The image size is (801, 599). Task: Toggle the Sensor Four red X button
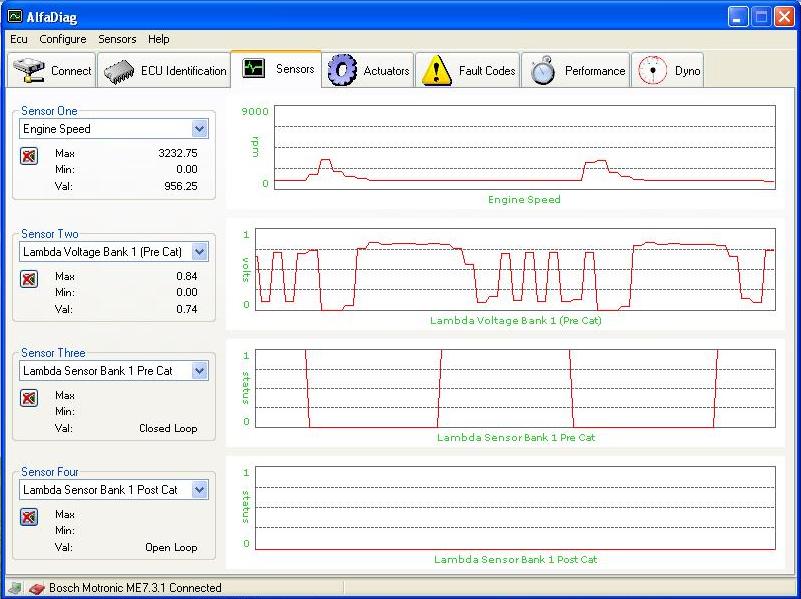[x=29, y=517]
